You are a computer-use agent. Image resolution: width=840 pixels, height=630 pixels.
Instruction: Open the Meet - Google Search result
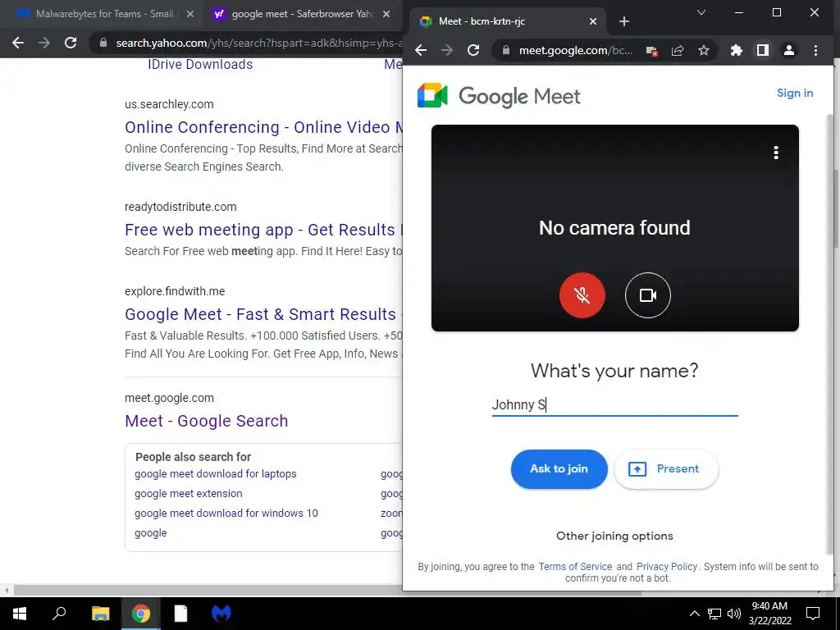click(x=206, y=421)
